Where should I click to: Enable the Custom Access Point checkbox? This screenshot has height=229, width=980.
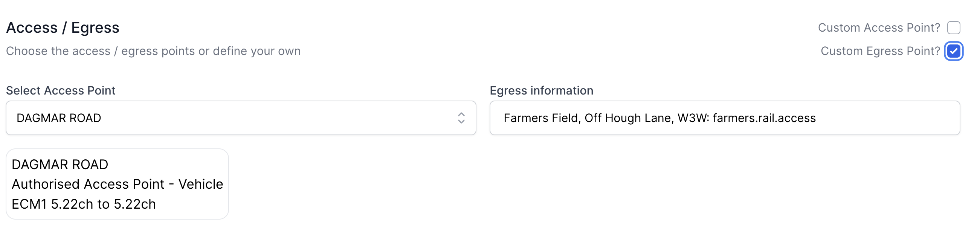tap(953, 28)
